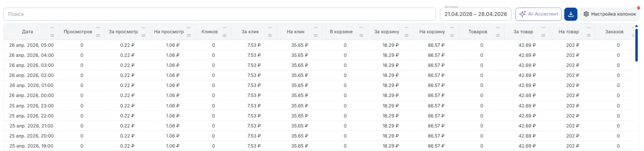Select date cell "26 апр. 2026, 04:00"
The width and height of the screenshot is (644, 151).
pos(31,55)
